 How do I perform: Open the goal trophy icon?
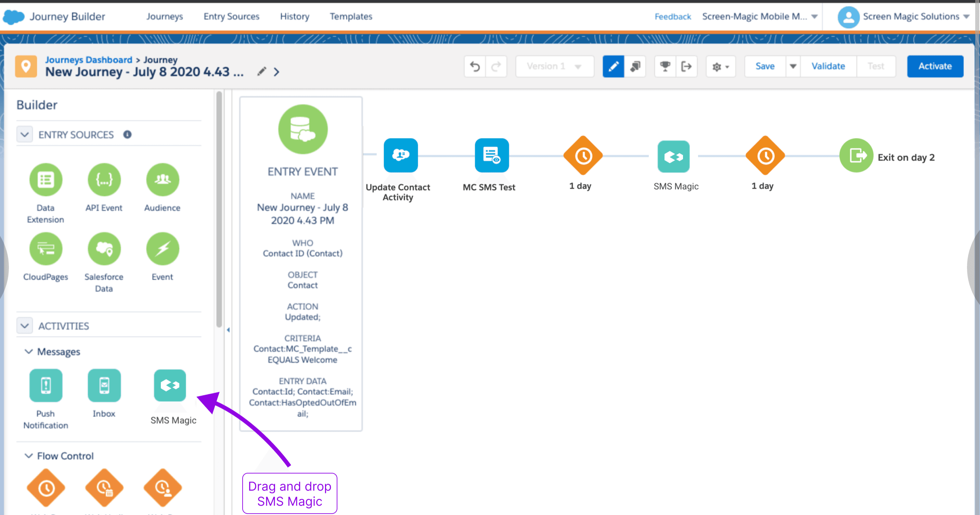pos(665,67)
